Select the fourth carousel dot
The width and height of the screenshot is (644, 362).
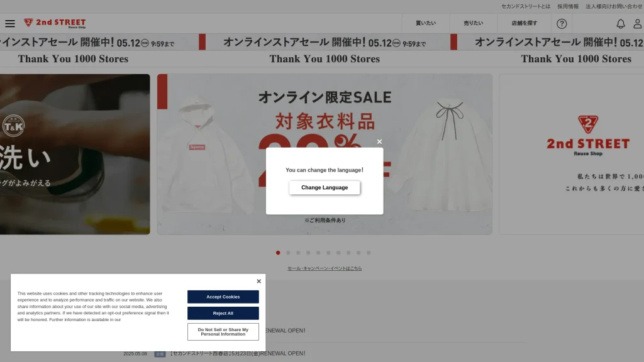[308, 253]
